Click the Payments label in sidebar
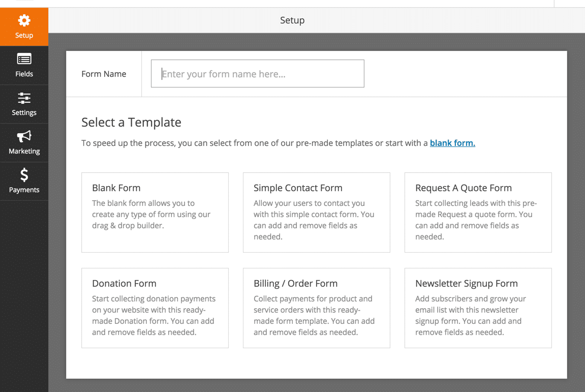The image size is (585, 392). tap(24, 190)
